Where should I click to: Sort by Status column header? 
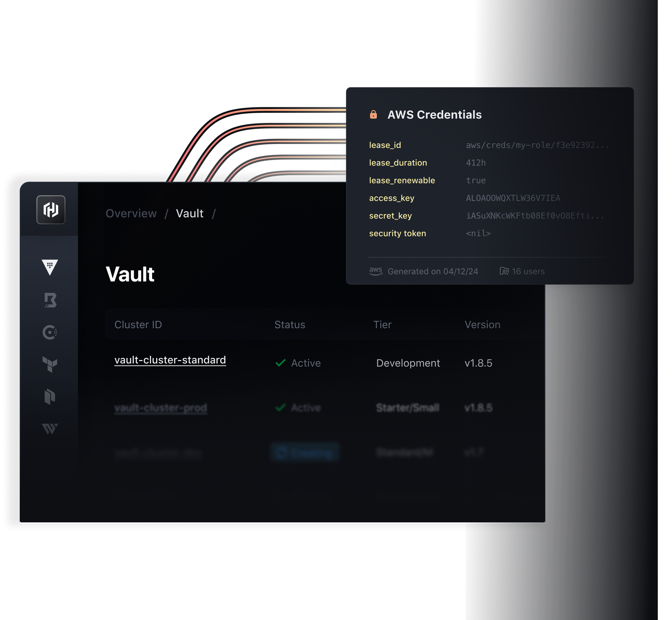click(290, 325)
